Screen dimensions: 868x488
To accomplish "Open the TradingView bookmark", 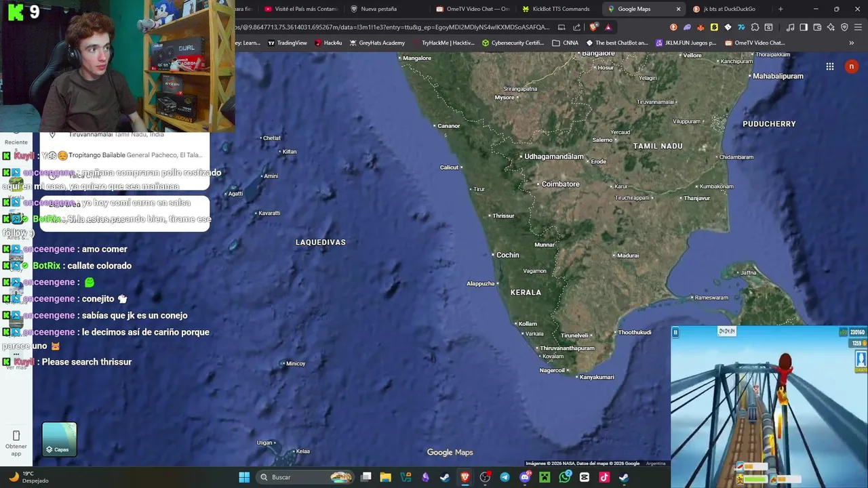I will tap(288, 43).
